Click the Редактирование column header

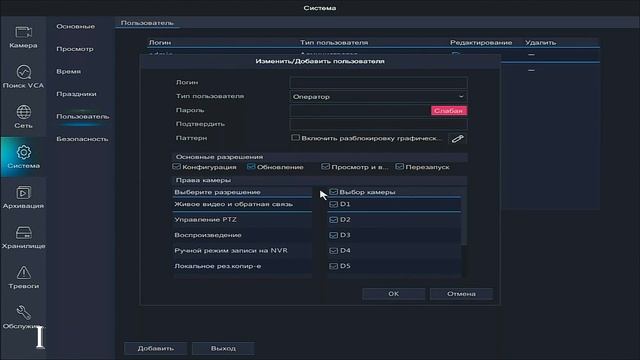point(481,42)
